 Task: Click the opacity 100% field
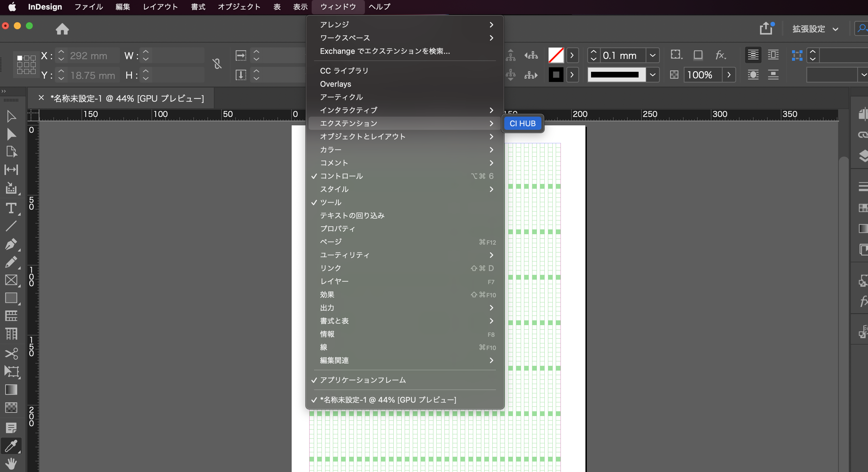(703, 75)
